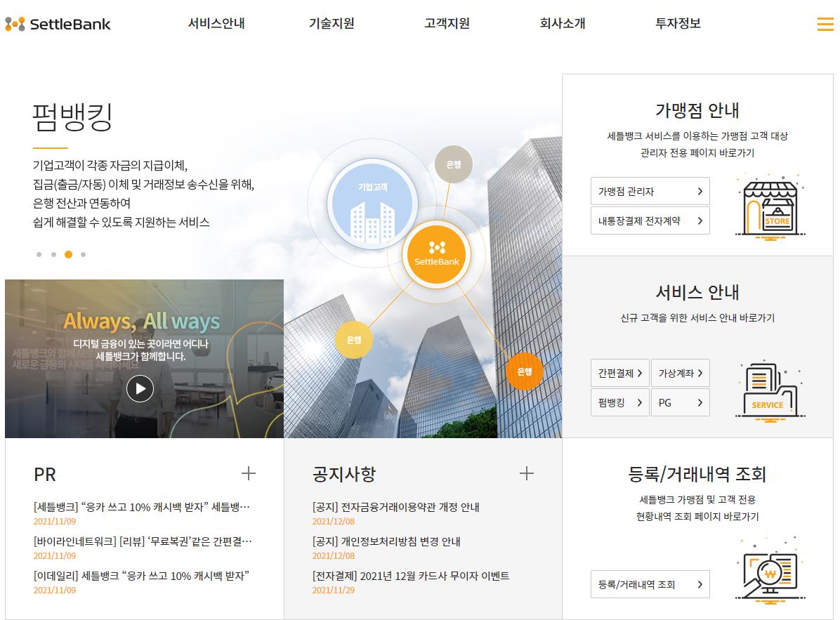Select the second carousel dot

tap(53, 254)
